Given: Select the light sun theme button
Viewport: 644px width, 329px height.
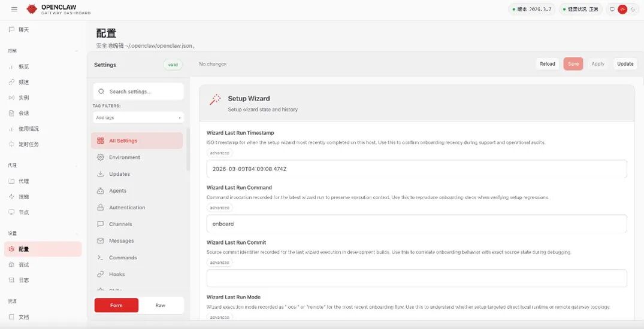Looking at the screenshot, I should pos(622,9).
